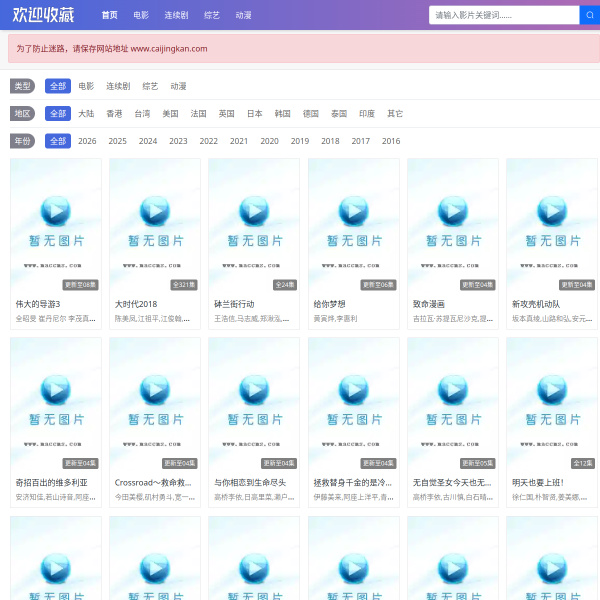Play icon on 给你梦想 poster
The image size is (600, 600).
click(x=354, y=211)
